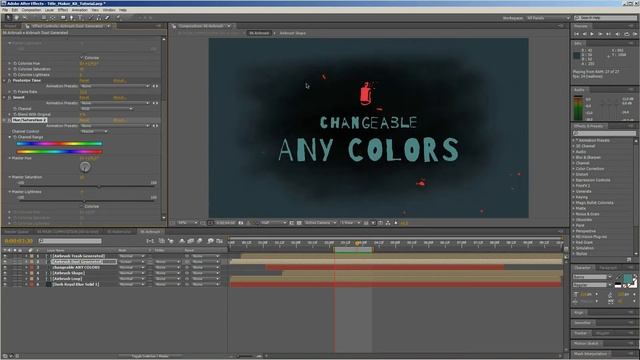Screen dimensions: 640x360
Task: Select the rectangle Shape tool
Action: pos(63,18)
